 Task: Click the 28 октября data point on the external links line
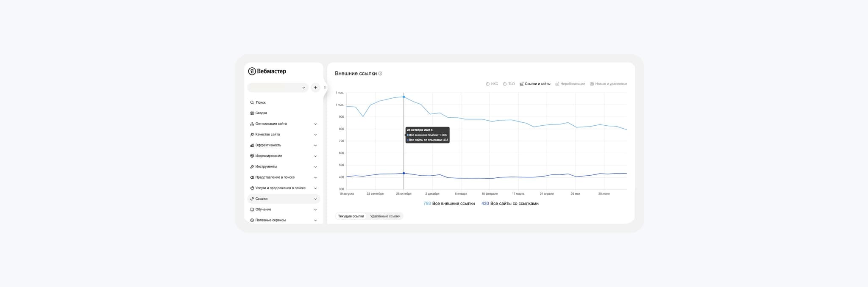click(403, 97)
